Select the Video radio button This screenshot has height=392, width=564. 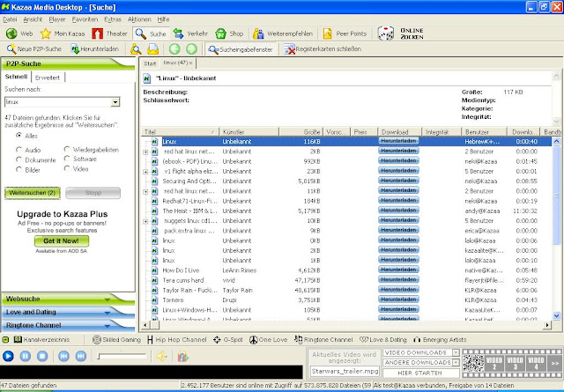pyautogui.click(x=67, y=168)
